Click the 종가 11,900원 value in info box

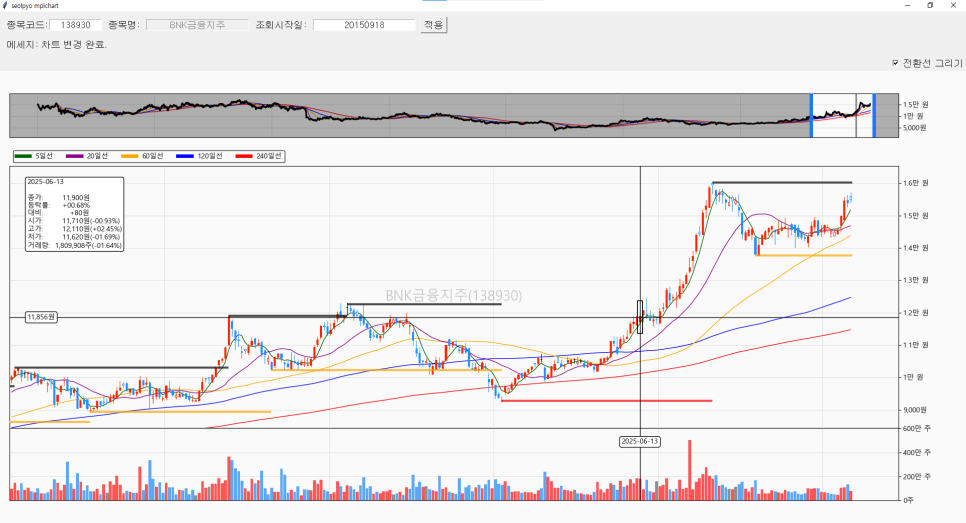(76, 198)
